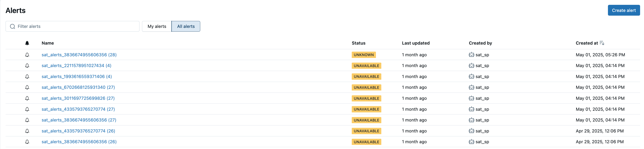Sort by the Last updated column header
The image size is (644, 149).
tap(416, 43)
